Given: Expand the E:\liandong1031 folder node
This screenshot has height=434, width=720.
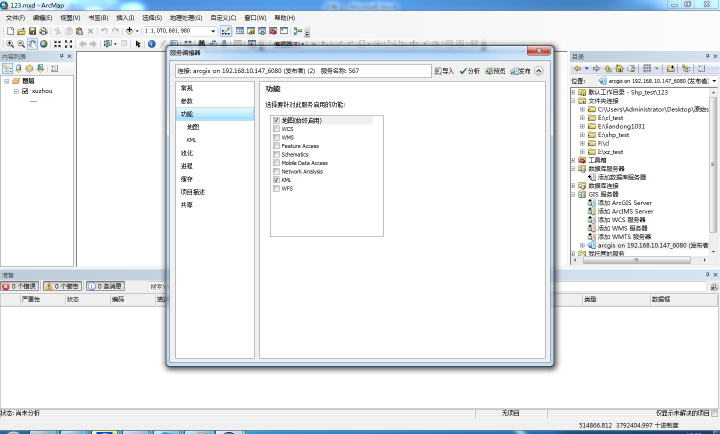Looking at the screenshot, I should (x=582, y=126).
